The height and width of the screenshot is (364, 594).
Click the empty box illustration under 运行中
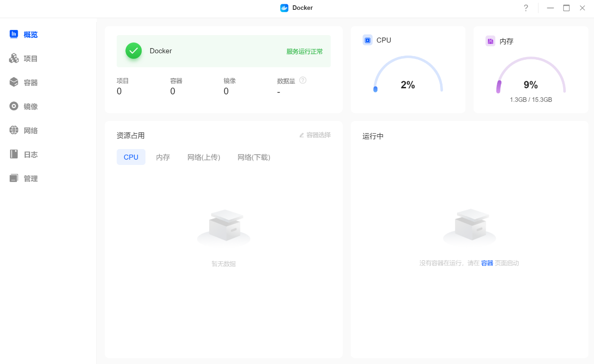[470, 226]
